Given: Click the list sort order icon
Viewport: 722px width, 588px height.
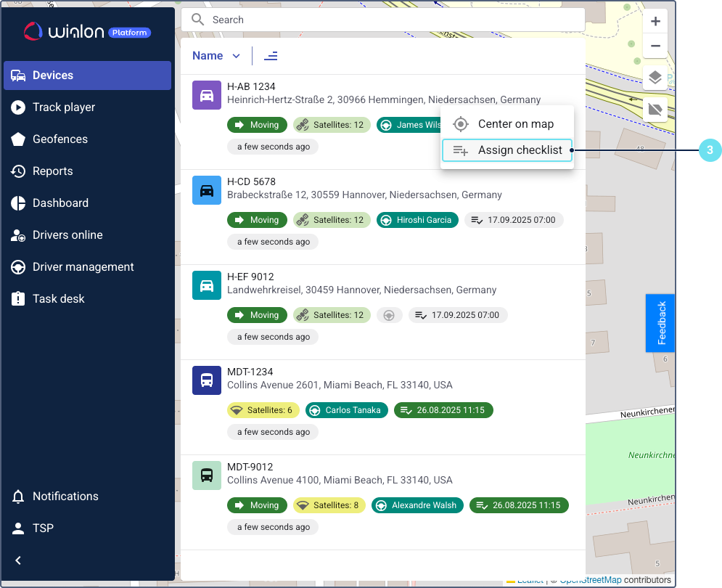Looking at the screenshot, I should (x=271, y=56).
